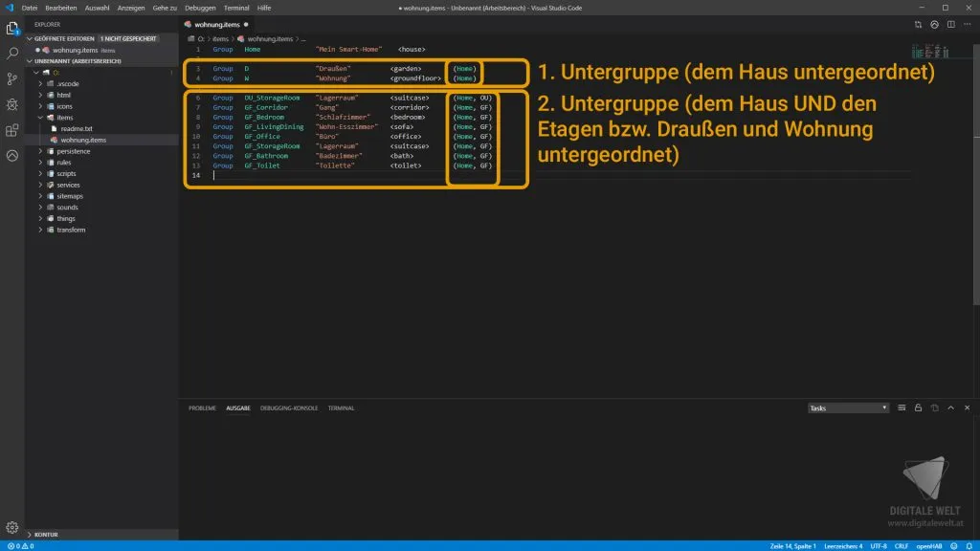This screenshot has height=551, width=980.
Task: Expand the rules folder
Action: tap(40, 163)
